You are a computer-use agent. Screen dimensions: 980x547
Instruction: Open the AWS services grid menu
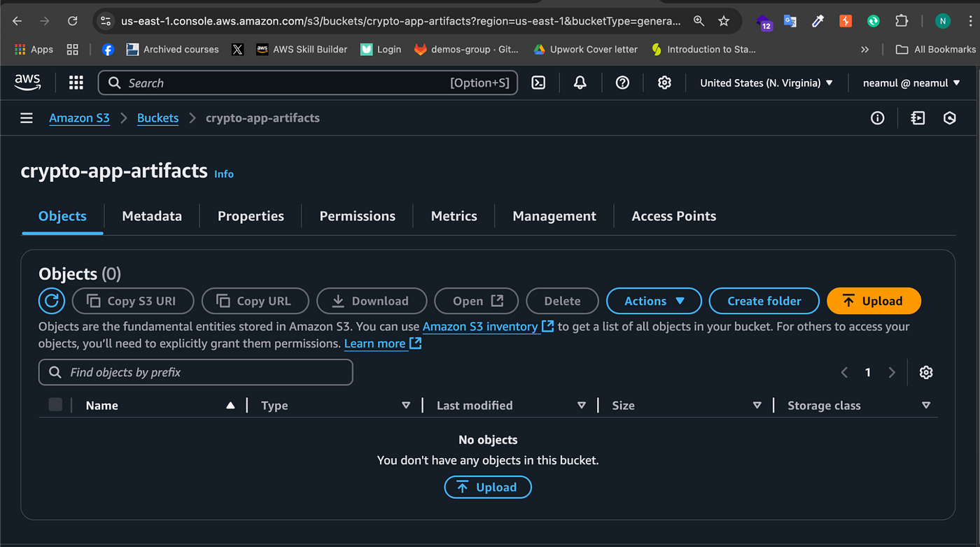pos(76,83)
